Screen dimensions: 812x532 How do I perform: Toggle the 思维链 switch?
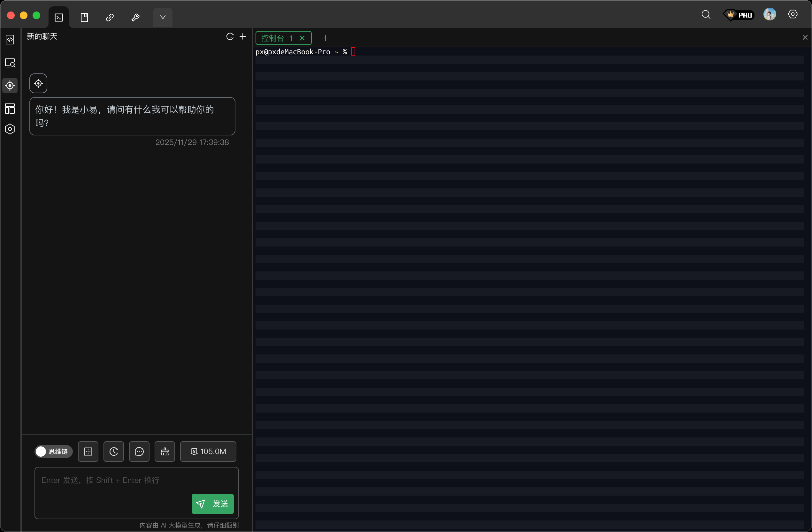(53, 452)
